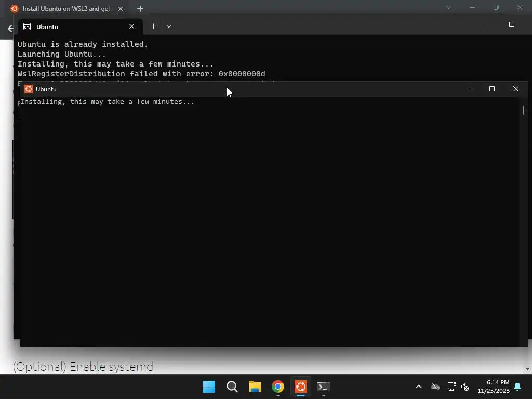Click the muted volume tray icon

(x=465, y=387)
